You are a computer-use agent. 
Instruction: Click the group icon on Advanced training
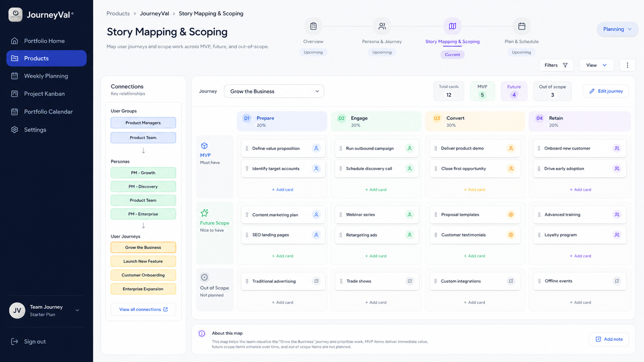coord(617,215)
